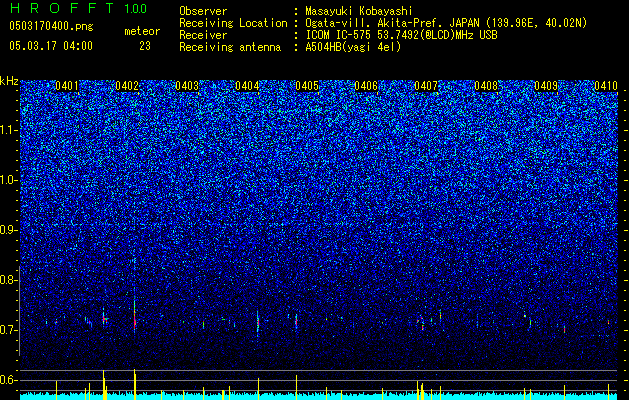629x400 pixels.
Task: Click the receiver info ICOM IC-575
Action: point(339,35)
